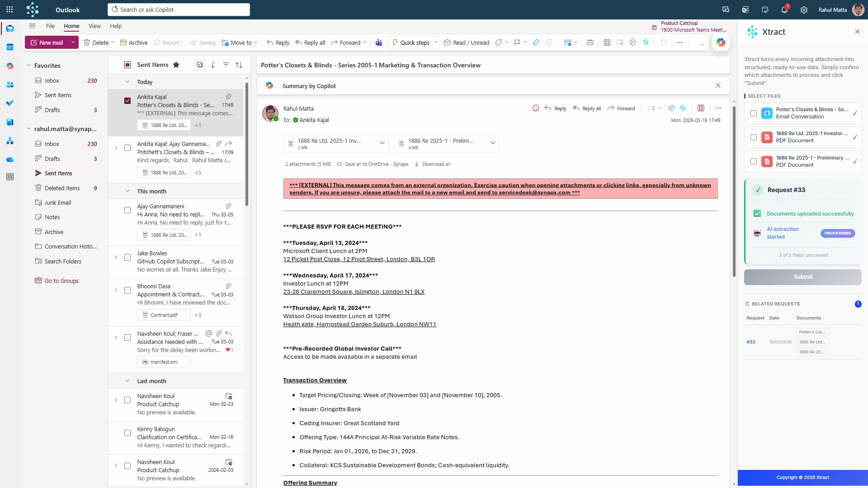Open the View tab
This screenshot has width=868, height=488.
[x=94, y=26]
